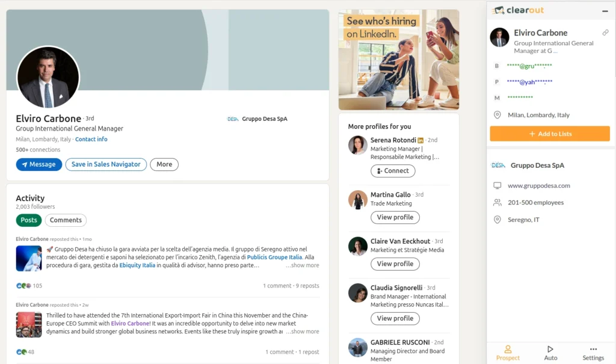Click the people icon beside 201-500 employees
This screenshot has height=364, width=616.
coord(497,202)
